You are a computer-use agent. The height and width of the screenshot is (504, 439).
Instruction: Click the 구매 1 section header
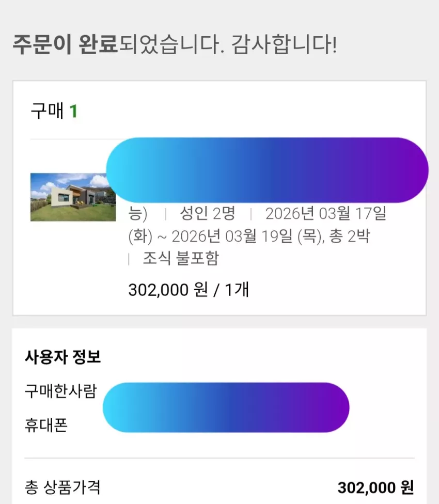[54, 111]
